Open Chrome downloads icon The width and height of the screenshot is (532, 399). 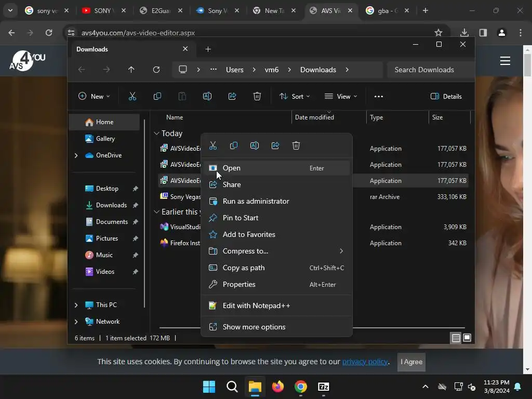464,33
